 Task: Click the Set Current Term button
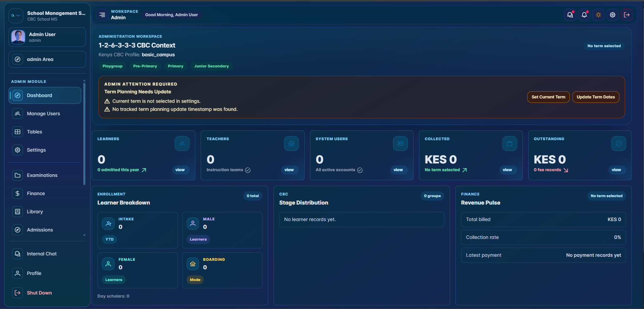pyautogui.click(x=548, y=97)
